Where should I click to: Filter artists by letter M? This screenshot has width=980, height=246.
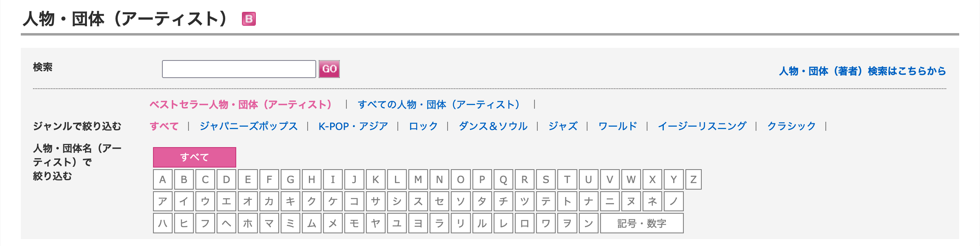pos(418,179)
